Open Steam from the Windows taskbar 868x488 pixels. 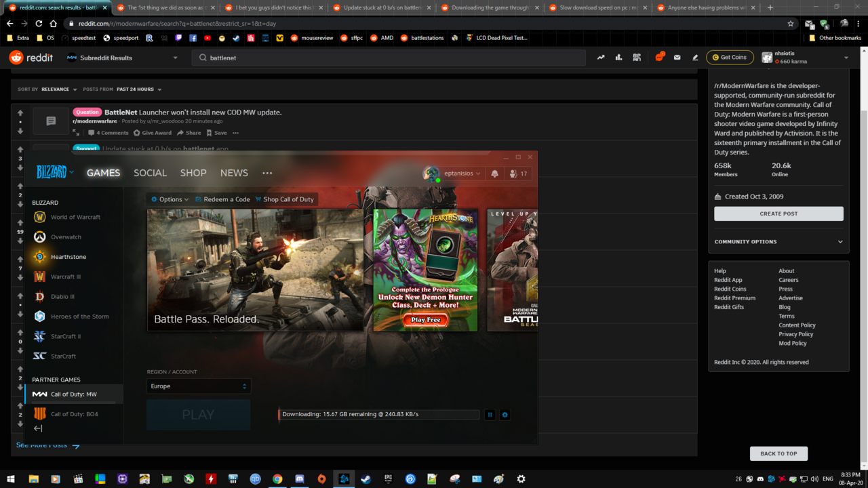[366, 479]
